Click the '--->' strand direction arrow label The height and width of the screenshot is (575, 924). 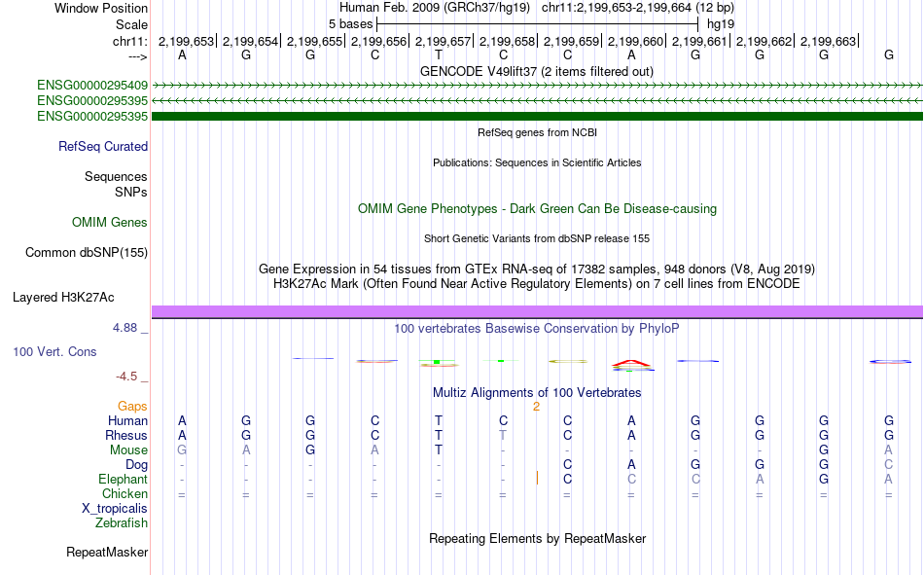[138, 56]
